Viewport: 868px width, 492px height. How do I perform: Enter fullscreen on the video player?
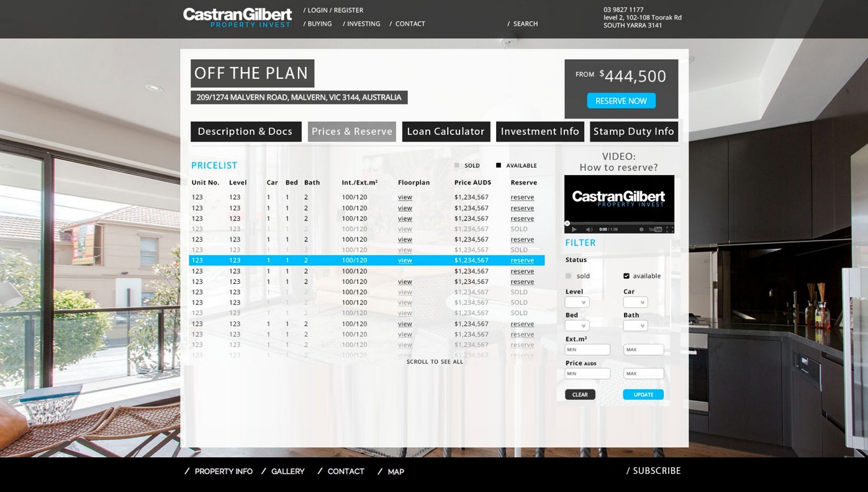pos(669,229)
